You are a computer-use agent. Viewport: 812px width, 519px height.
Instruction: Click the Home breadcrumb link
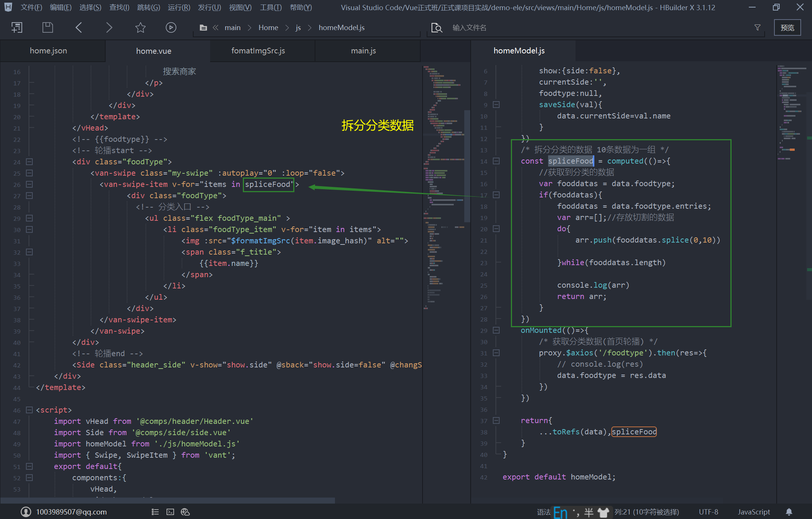(268, 27)
